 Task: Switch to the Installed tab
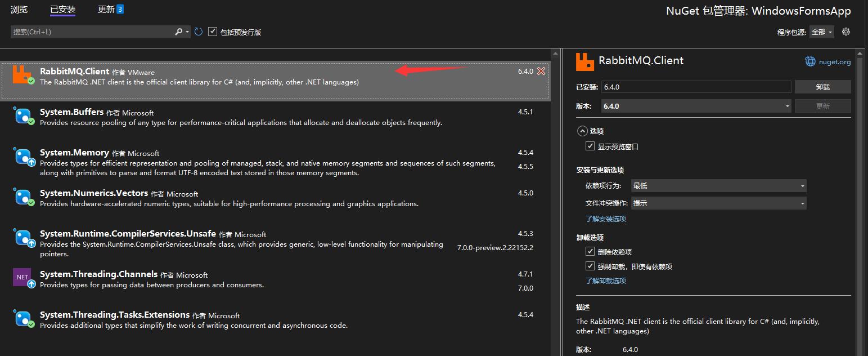click(62, 9)
